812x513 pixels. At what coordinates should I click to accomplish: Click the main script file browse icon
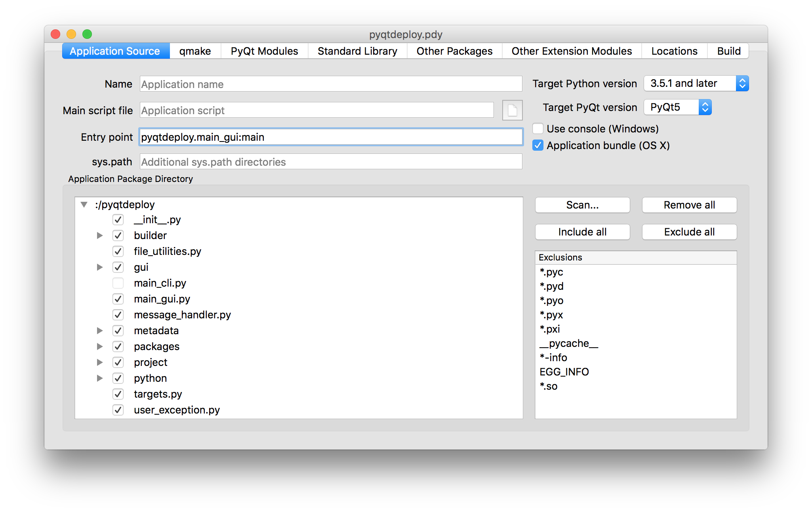[x=512, y=110]
